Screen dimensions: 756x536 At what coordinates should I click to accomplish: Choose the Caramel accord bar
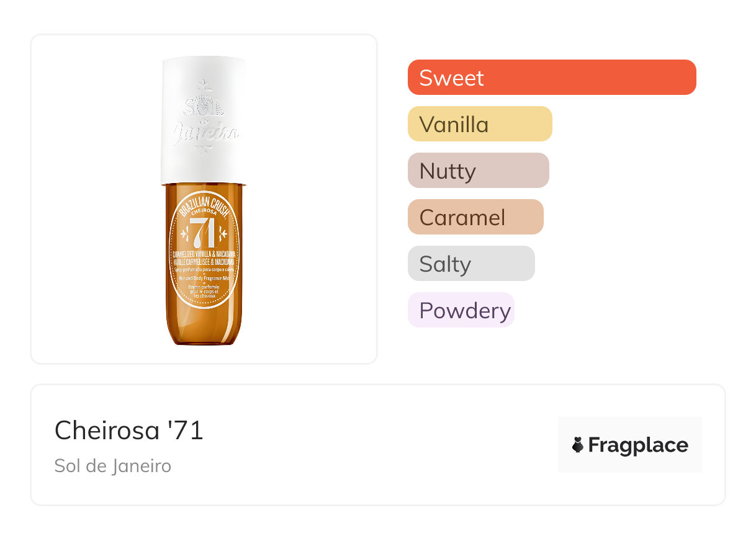[x=475, y=217]
